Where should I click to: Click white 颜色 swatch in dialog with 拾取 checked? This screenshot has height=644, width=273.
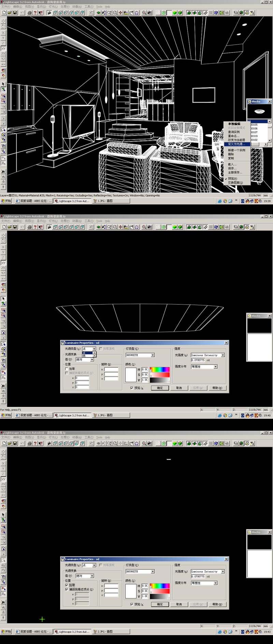[131, 591]
